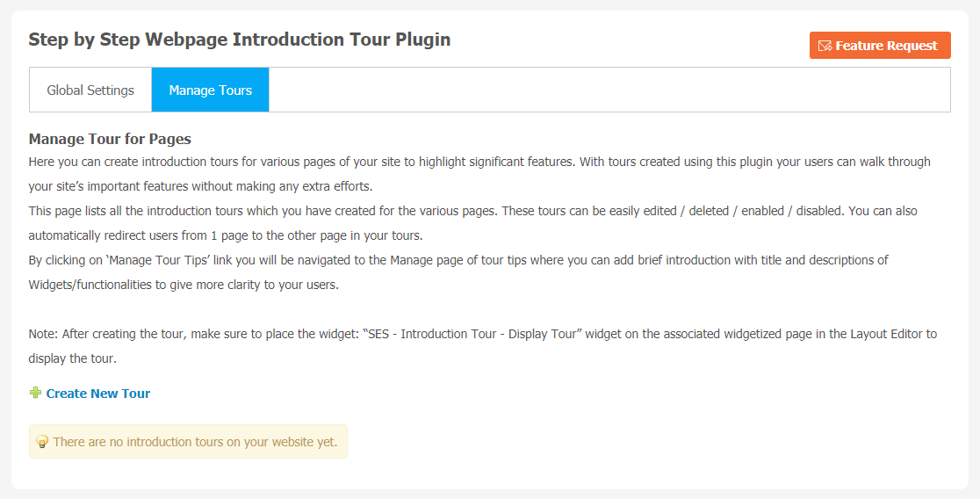Select the Manage Tours tab
The height and width of the screenshot is (499, 980).
[x=210, y=90]
